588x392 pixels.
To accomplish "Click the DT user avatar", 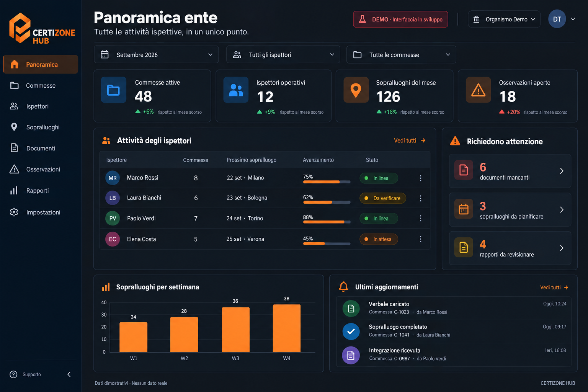I will tap(557, 19).
